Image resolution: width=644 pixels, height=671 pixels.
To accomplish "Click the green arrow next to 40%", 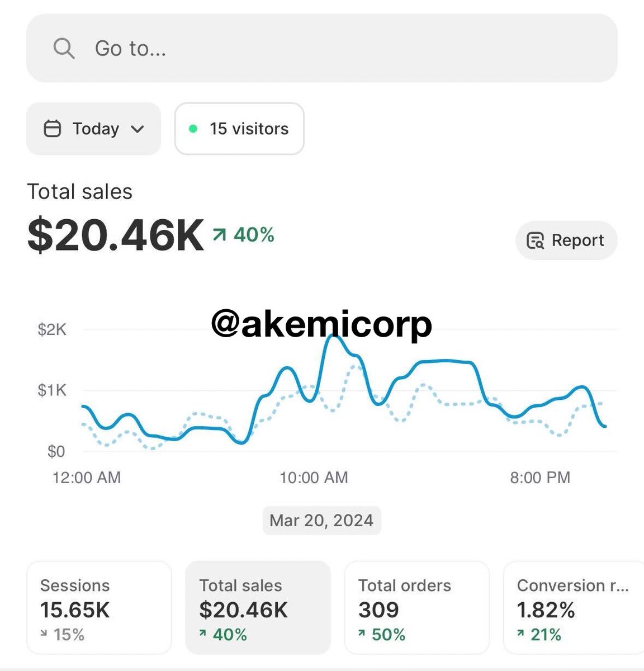I will 219,235.
